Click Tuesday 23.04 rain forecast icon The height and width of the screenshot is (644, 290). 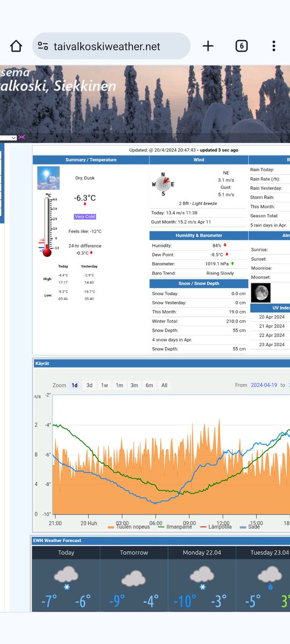pyautogui.click(x=270, y=578)
